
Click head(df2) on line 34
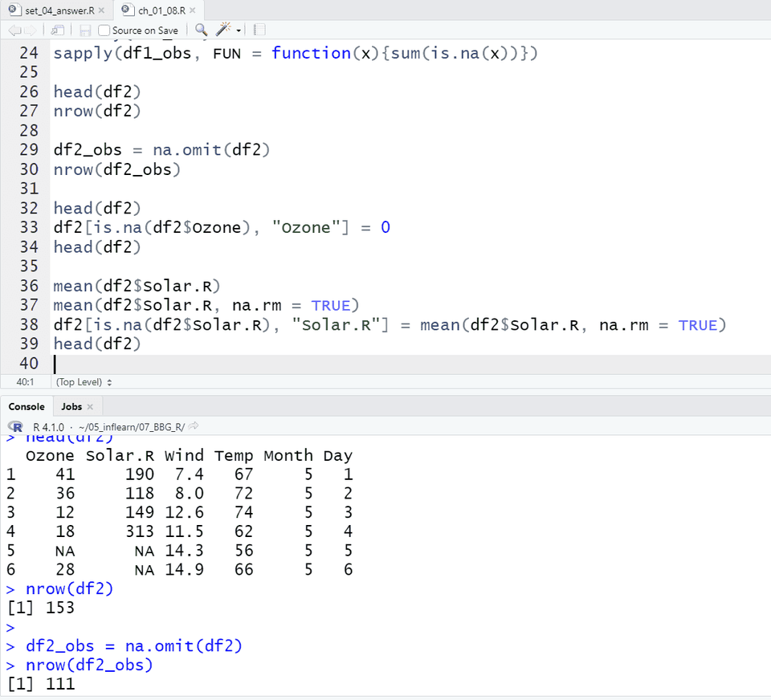pos(97,247)
